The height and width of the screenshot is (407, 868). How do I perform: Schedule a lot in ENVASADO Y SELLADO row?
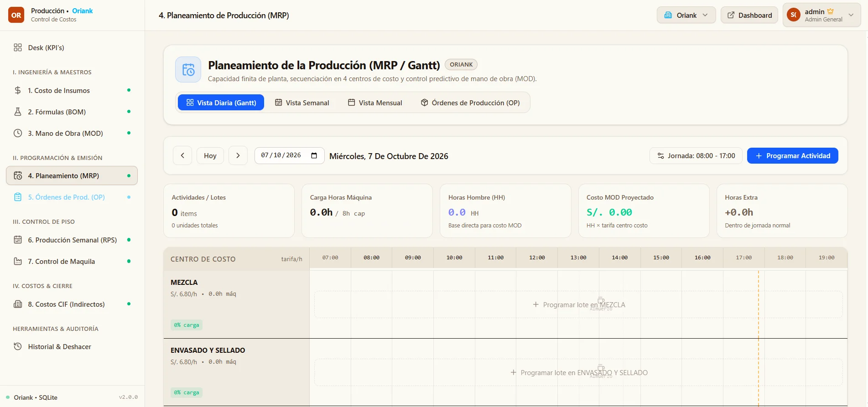[x=578, y=372]
